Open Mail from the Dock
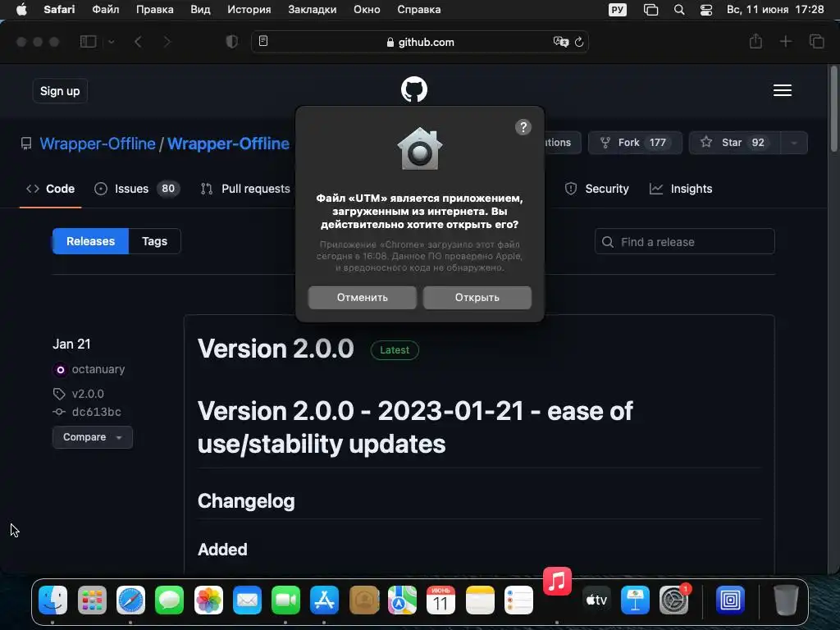This screenshot has width=840, height=630. (247, 600)
